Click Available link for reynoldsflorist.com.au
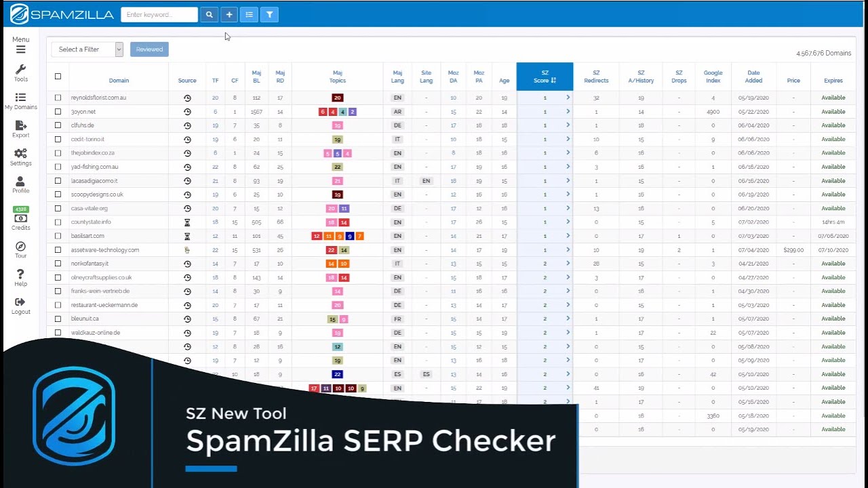This screenshot has height=488, width=868. pyautogui.click(x=833, y=98)
